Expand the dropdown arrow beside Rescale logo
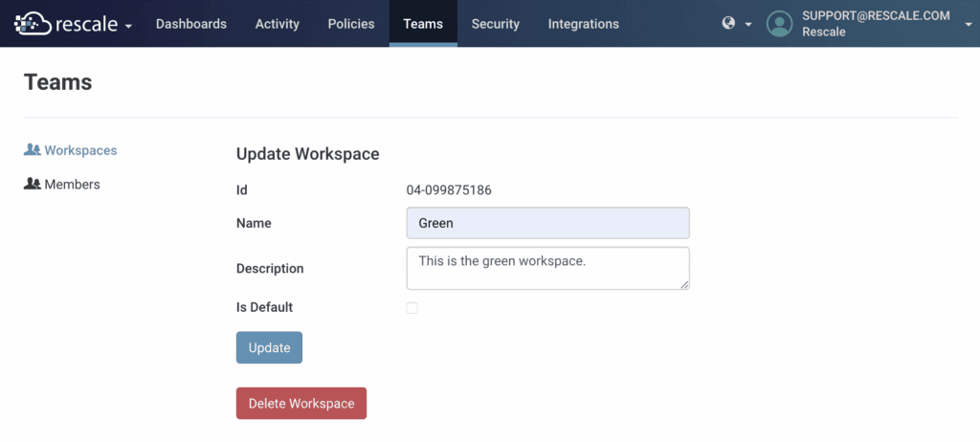980x442 pixels. [128, 25]
